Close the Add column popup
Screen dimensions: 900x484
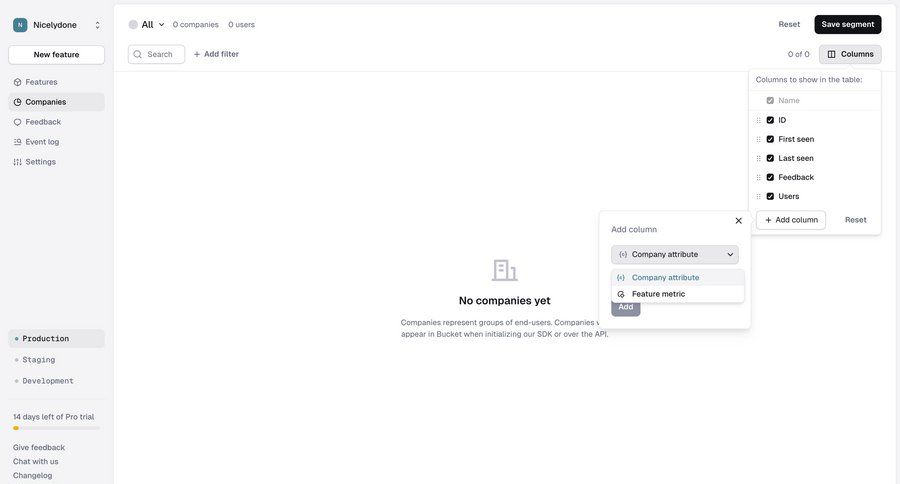[739, 221]
